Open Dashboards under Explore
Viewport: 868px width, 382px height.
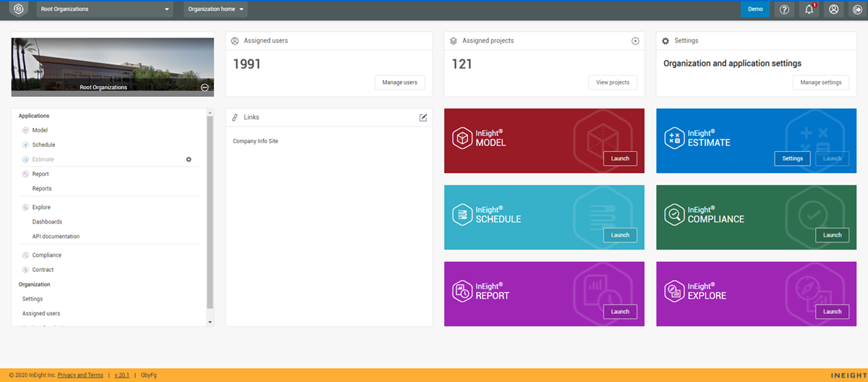tap(47, 222)
